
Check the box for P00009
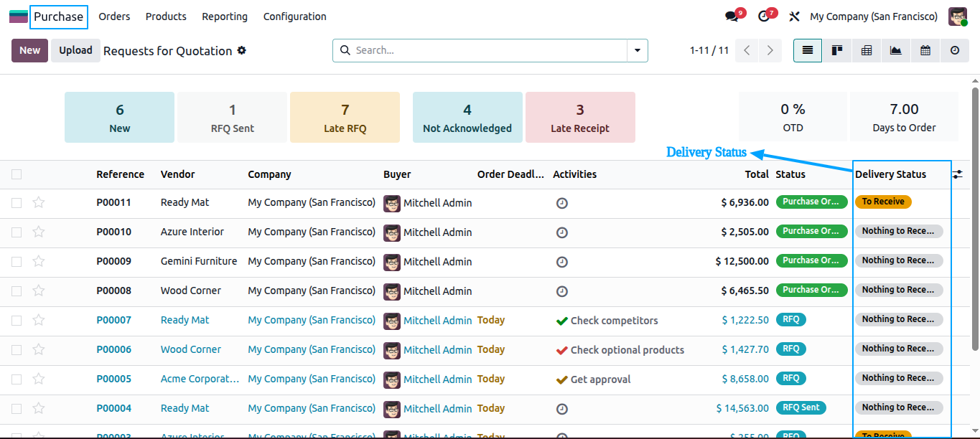(17, 262)
